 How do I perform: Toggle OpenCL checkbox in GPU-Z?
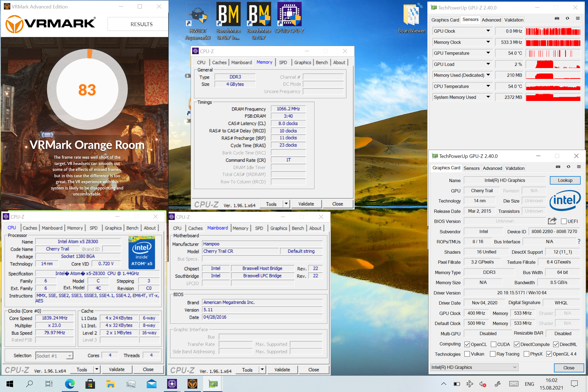467,344
